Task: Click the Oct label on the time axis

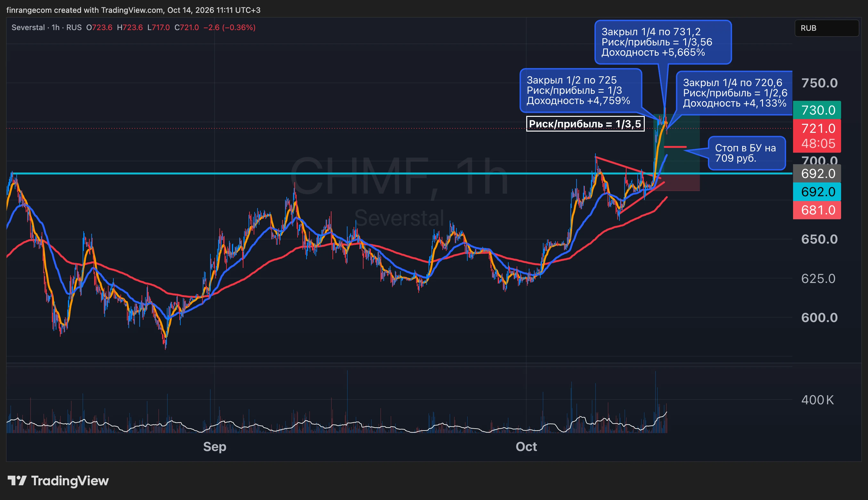Action: point(526,447)
